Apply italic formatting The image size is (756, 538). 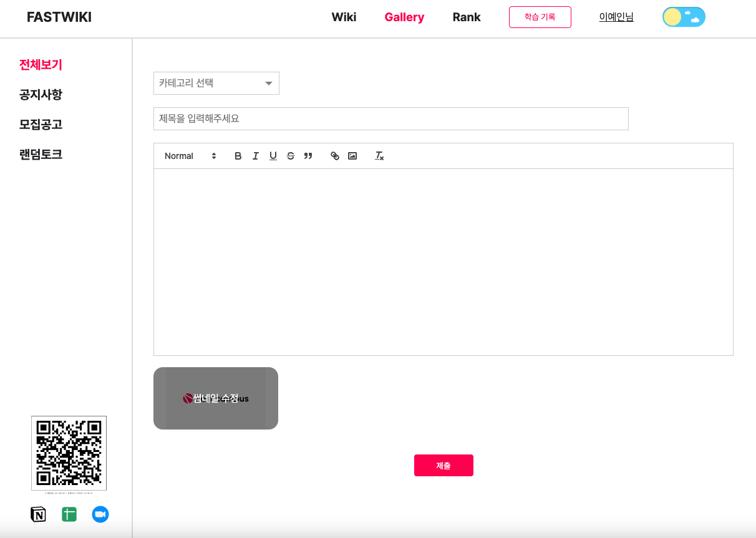click(255, 156)
